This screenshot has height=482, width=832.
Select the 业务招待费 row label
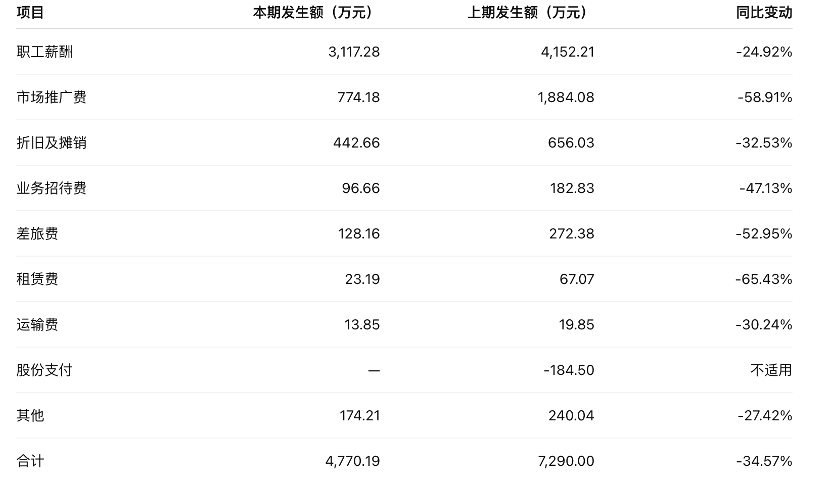click(51, 188)
